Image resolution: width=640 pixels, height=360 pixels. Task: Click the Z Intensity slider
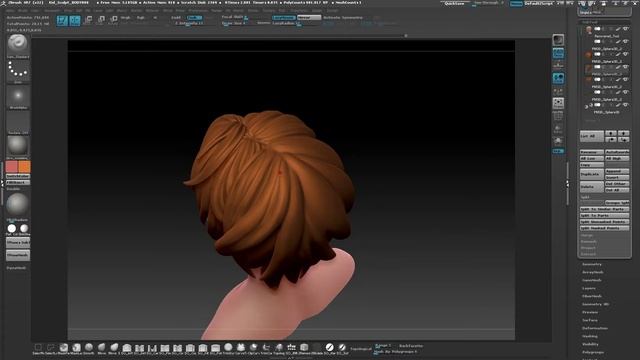[x=189, y=23]
